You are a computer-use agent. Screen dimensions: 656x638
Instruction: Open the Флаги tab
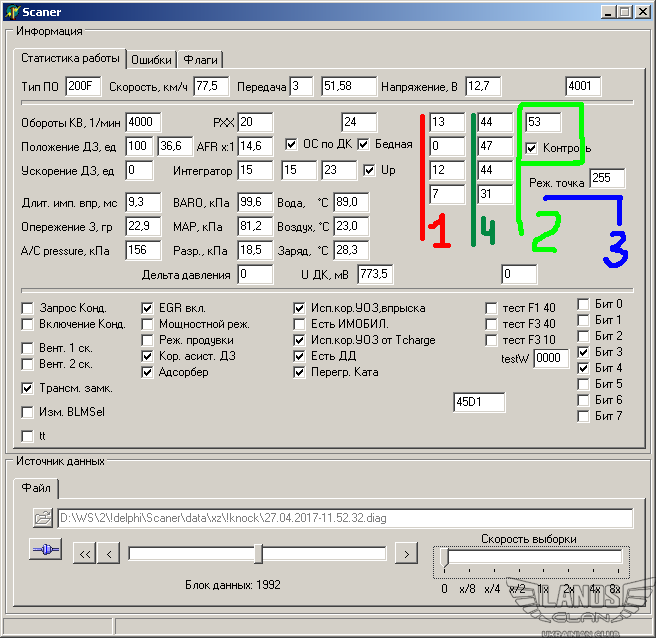[x=201, y=59]
